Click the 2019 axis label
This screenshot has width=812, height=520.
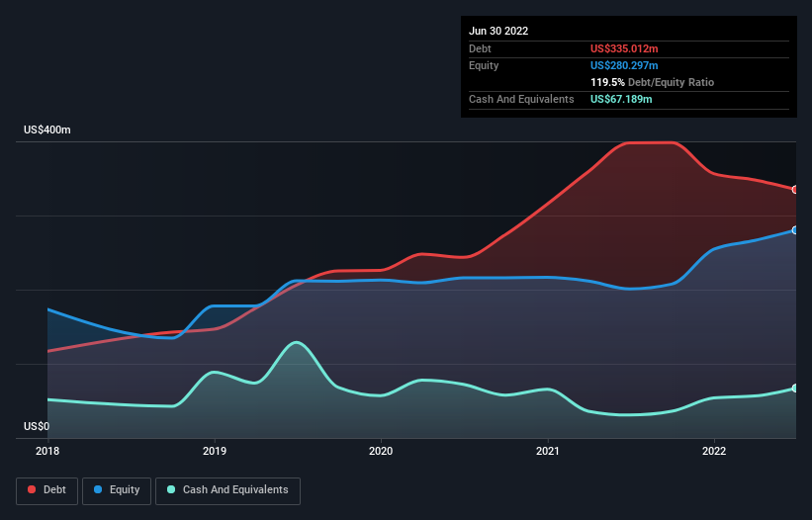click(x=215, y=451)
